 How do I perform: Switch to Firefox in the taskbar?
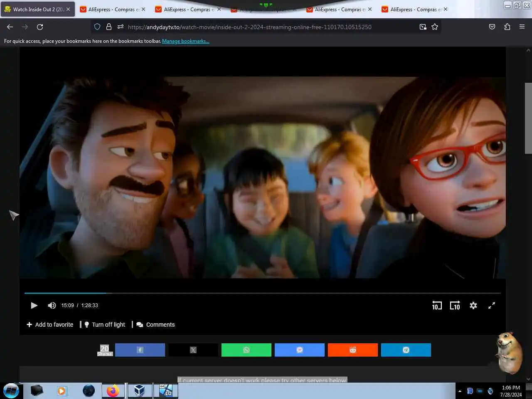pos(113,391)
